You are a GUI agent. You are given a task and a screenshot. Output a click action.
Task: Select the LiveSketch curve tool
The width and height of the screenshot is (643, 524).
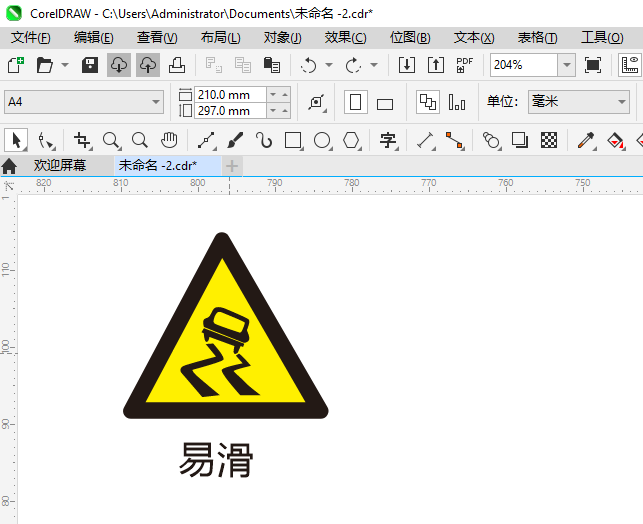(x=264, y=140)
